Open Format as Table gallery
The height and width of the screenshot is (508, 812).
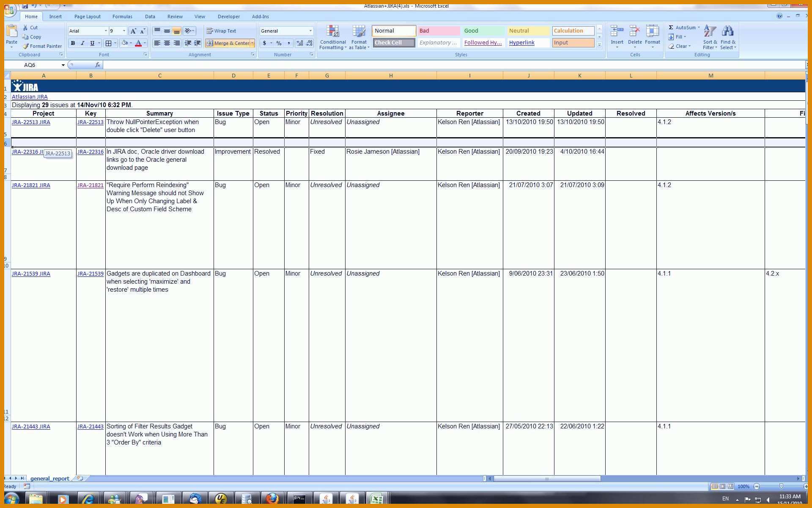(x=359, y=37)
